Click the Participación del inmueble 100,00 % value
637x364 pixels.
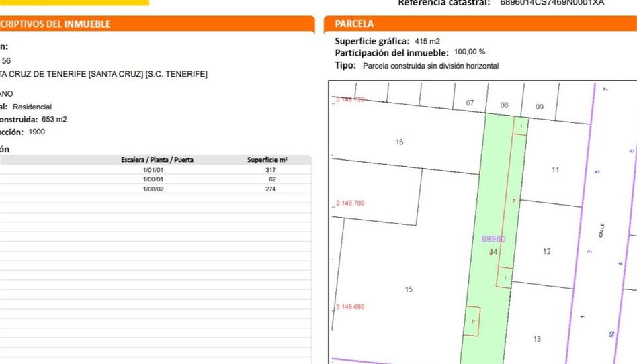(469, 52)
